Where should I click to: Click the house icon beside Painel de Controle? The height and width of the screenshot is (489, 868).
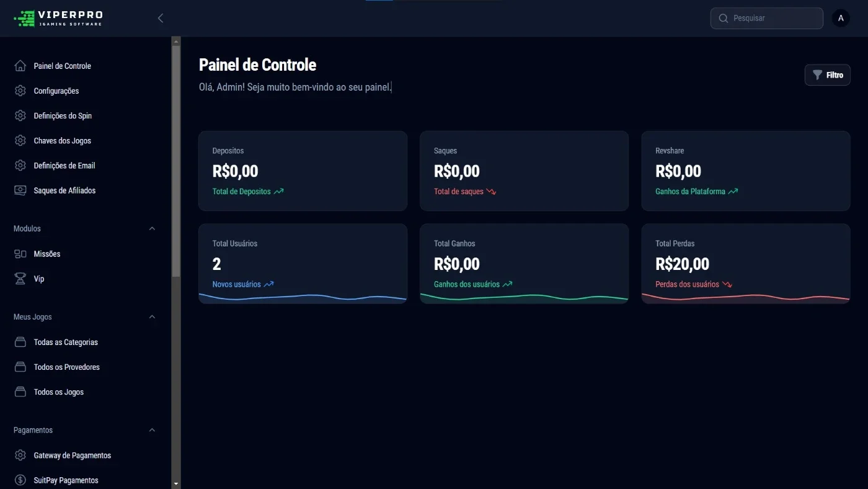point(20,66)
